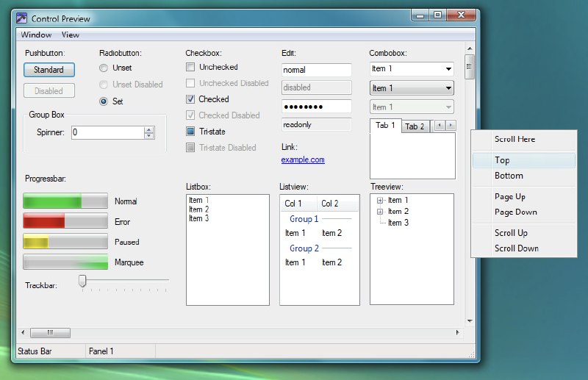Click the Control Preview title bar app icon

pos(21,18)
